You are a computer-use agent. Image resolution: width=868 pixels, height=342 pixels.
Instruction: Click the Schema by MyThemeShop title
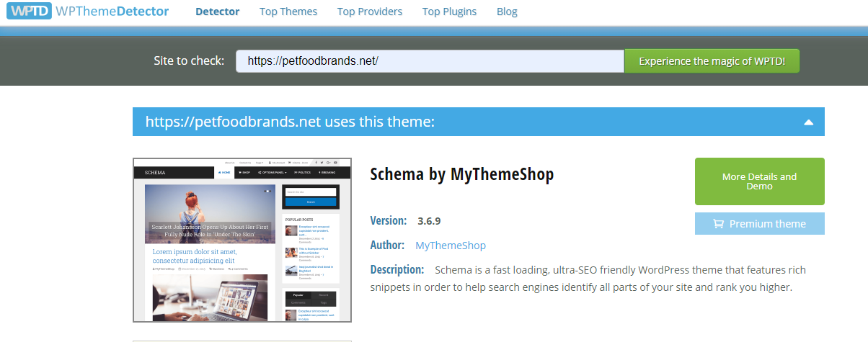click(x=461, y=174)
